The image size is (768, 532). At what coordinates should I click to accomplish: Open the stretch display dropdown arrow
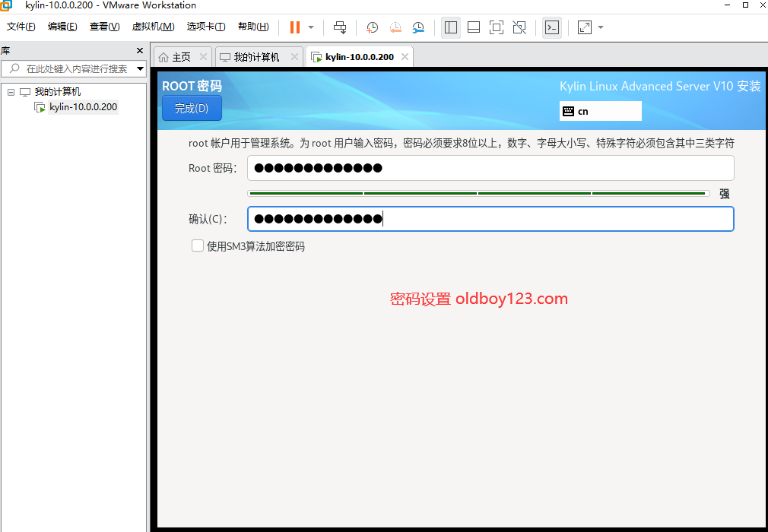pyautogui.click(x=601, y=27)
